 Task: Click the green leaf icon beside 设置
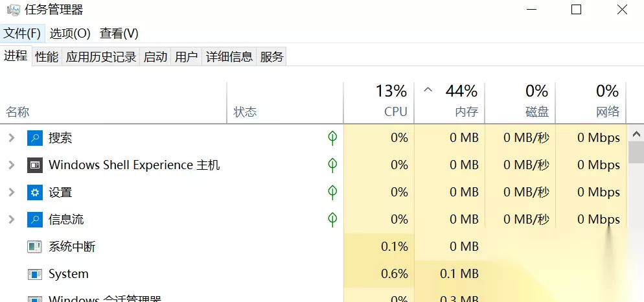[332, 192]
